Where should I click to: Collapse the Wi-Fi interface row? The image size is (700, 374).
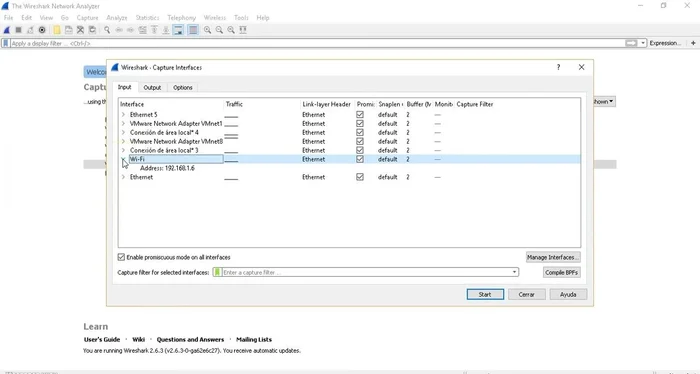point(123,159)
